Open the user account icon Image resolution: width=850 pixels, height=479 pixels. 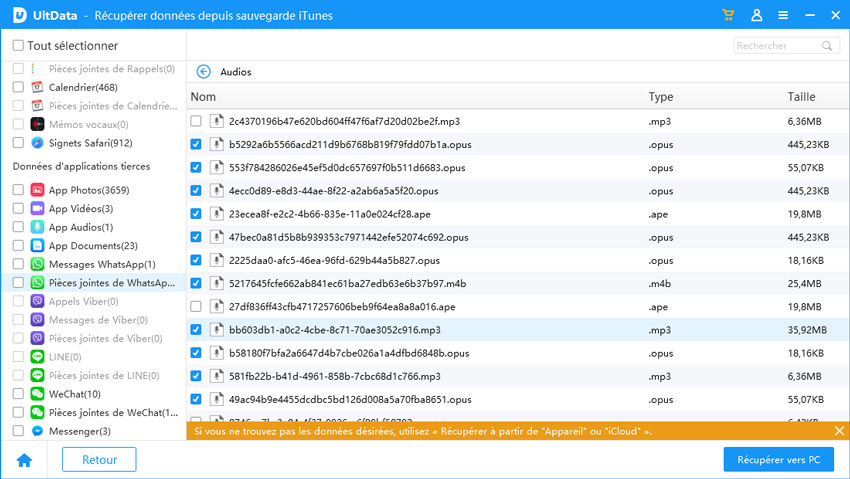pos(756,15)
